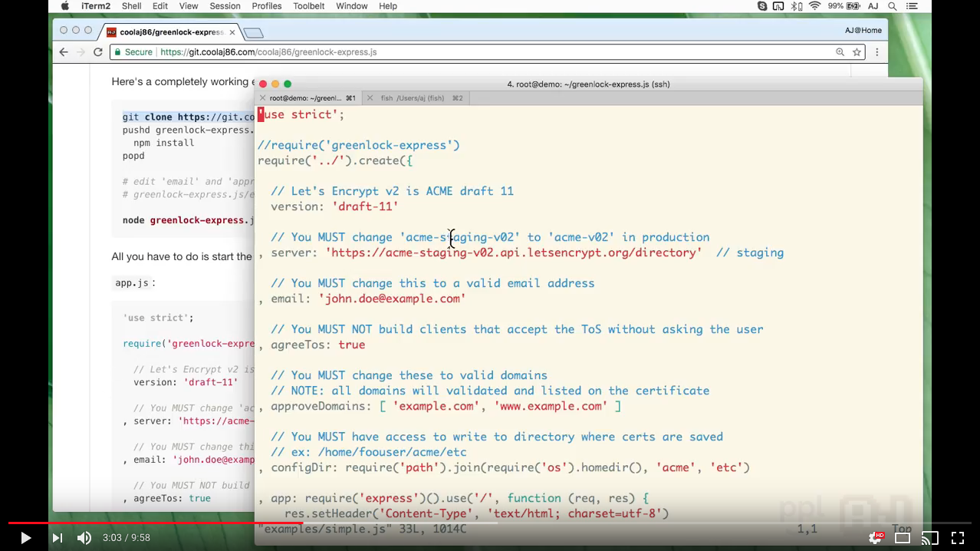This screenshot has height=551, width=980.
Task: Open the Wi-Fi status menu
Action: coord(817,6)
